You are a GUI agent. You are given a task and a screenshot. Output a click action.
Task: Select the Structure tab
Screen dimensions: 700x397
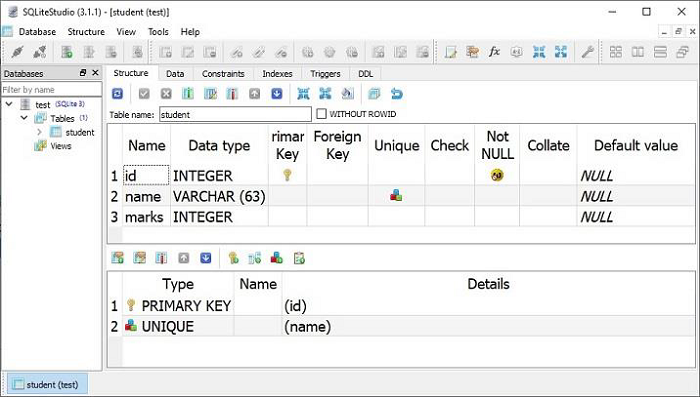coord(131,73)
